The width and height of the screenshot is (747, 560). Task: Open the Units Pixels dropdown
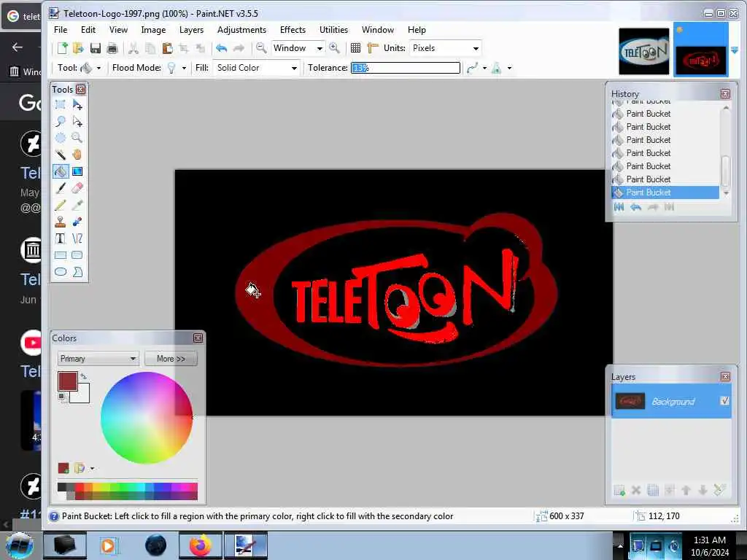point(476,48)
